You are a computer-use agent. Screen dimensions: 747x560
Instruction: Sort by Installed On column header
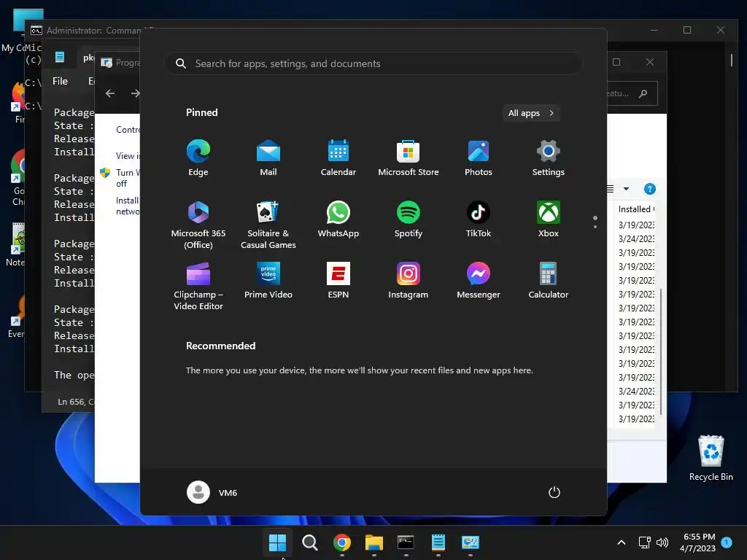click(x=636, y=209)
